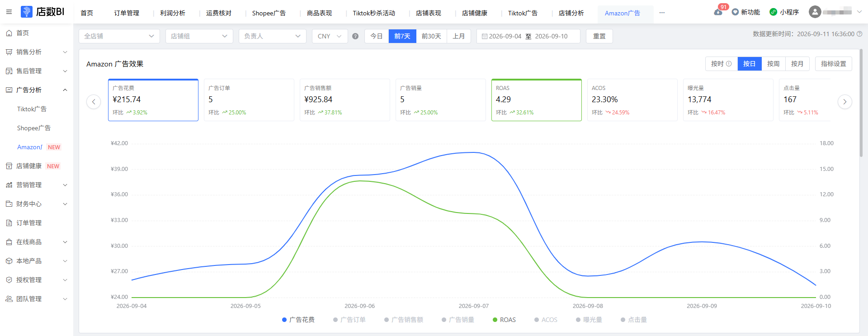The height and width of the screenshot is (336, 868).
Task: Switch to the Tiktok秒杀活动 tab
Action: (374, 13)
